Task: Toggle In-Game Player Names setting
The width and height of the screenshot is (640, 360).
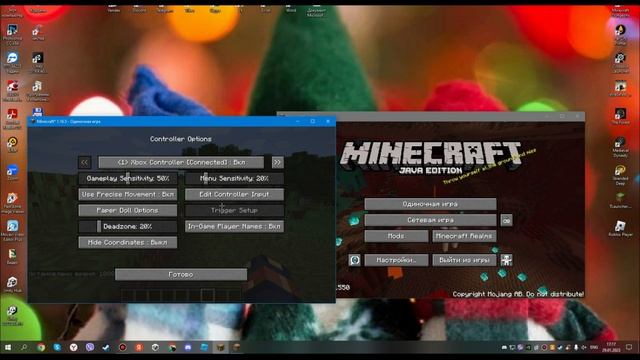Action: (234, 227)
